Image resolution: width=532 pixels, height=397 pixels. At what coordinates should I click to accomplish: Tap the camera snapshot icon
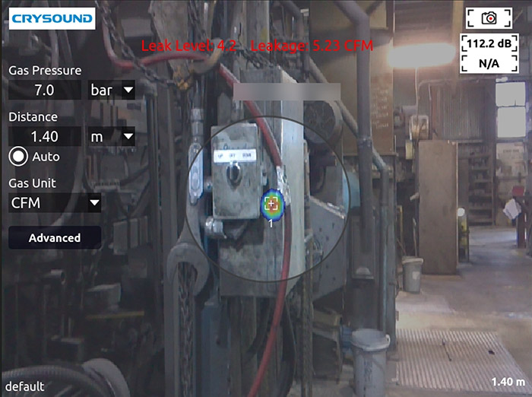[x=489, y=18]
